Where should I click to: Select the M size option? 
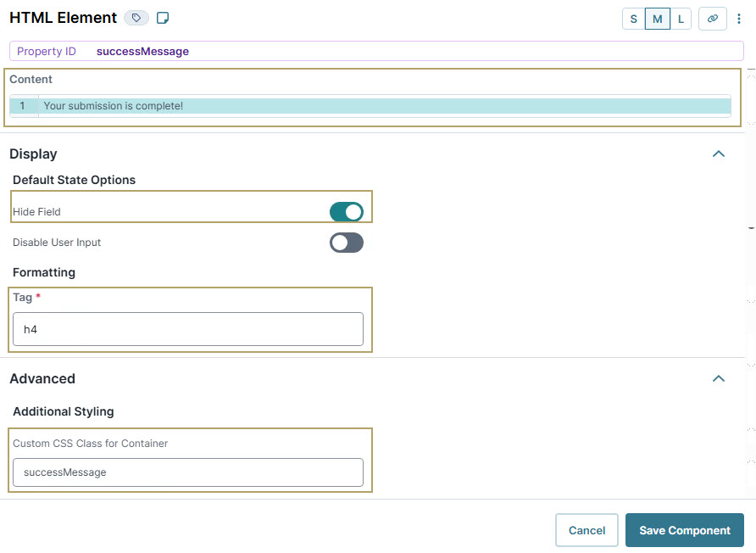(657, 18)
